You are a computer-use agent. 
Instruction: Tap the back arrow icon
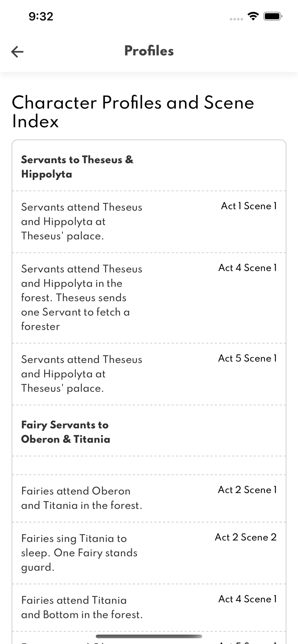tap(17, 52)
